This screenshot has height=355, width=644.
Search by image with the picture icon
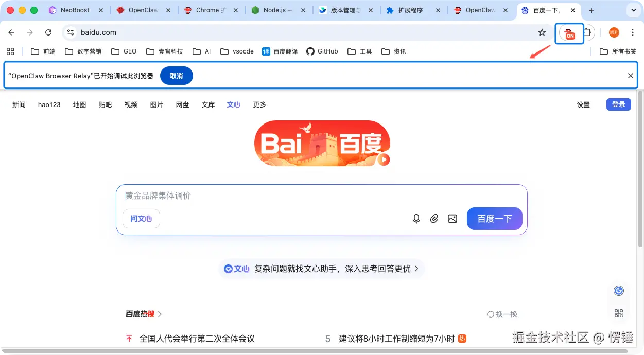pos(452,219)
